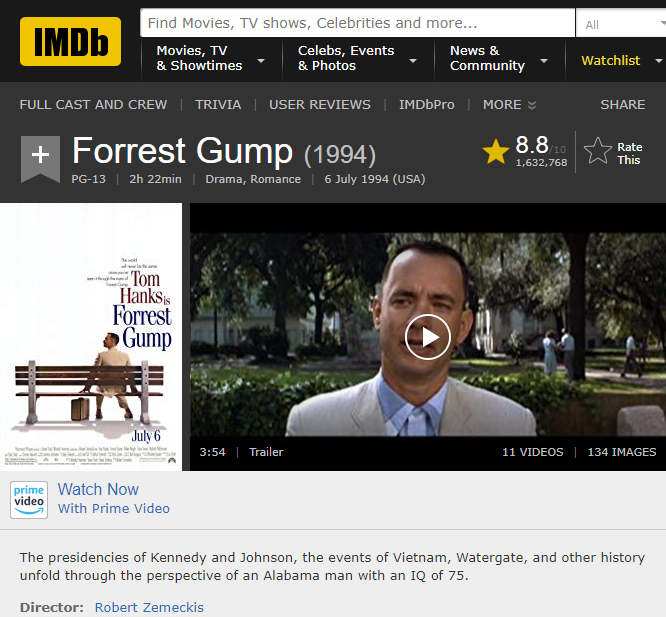666x617 pixels.
Task: Click the gold rating star
Action: [x=496, y=151]
